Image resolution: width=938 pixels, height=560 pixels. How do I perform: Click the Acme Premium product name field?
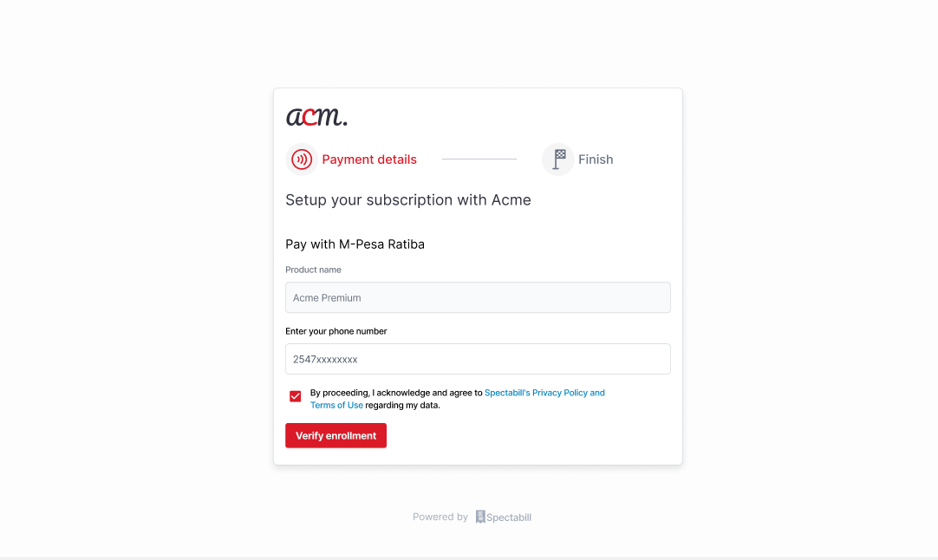[478, 297]
